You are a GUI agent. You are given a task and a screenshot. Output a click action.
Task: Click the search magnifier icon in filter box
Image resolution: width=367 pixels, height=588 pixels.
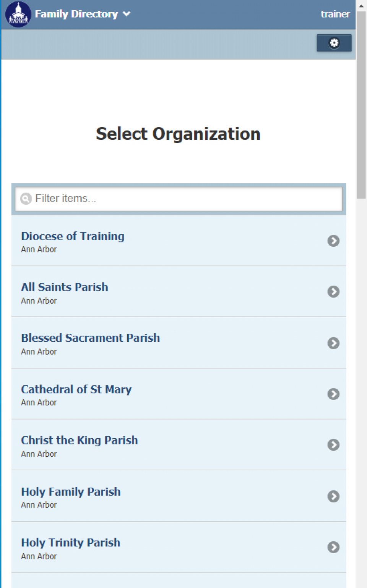point(26,199)
